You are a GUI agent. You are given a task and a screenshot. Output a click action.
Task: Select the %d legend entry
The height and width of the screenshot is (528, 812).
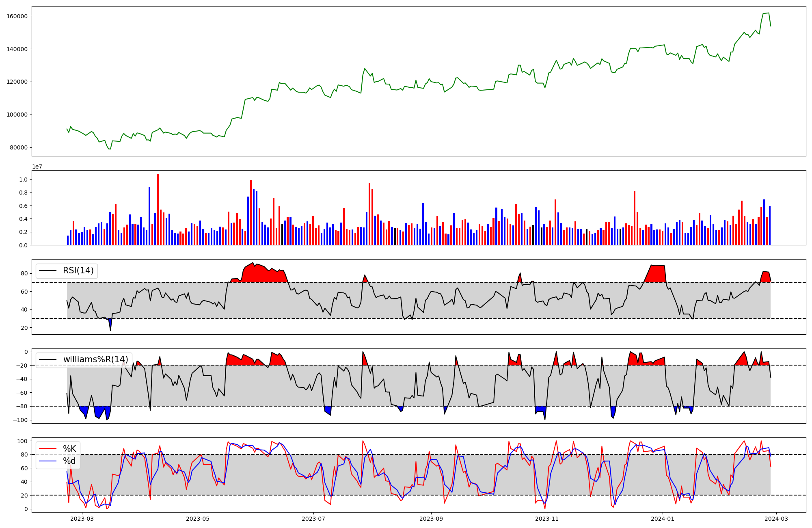pos(69,461)
